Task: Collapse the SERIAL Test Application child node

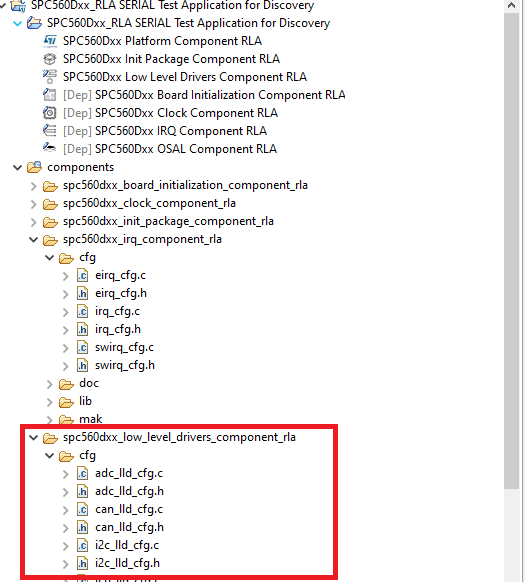Action: tap(17, 23)
